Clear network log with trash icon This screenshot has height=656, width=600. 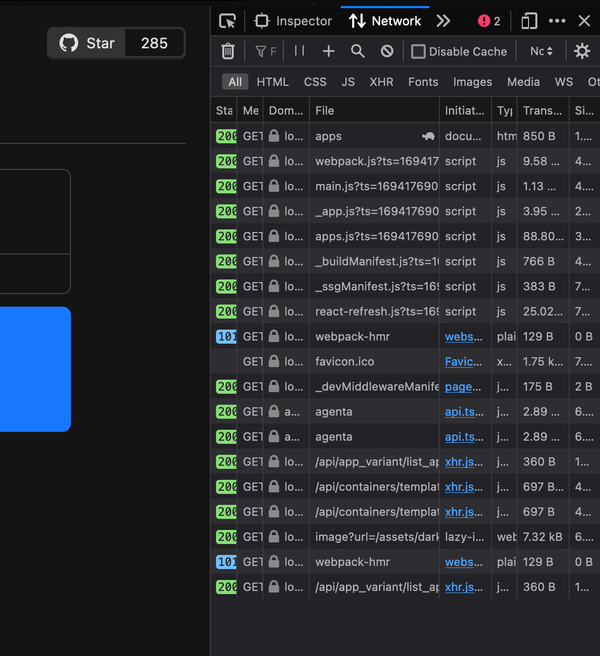click(x=228, y=51)
